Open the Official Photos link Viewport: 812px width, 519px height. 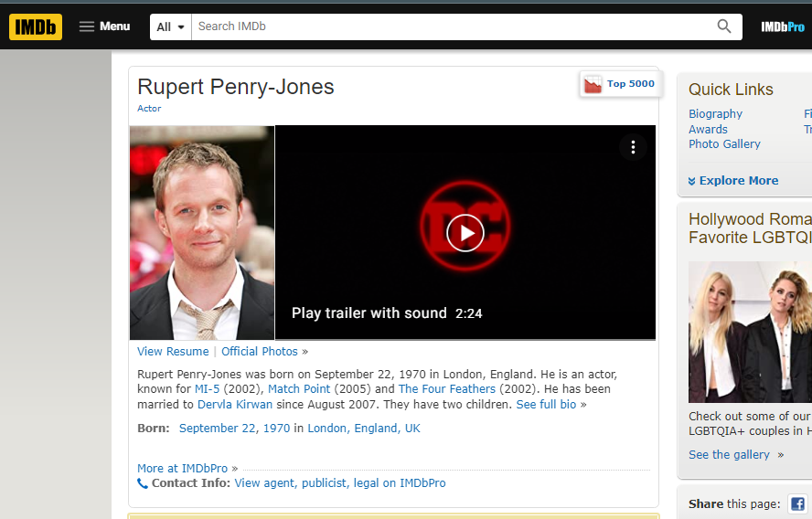click(x=260, y=352)
